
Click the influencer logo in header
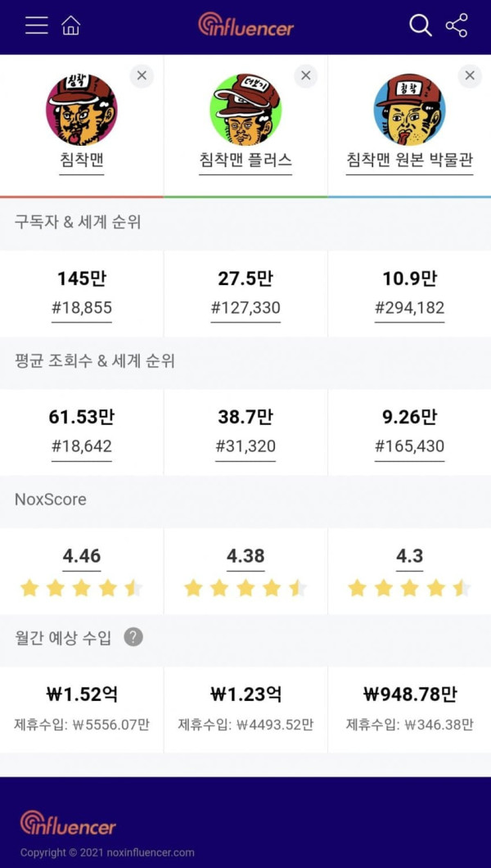246,25
